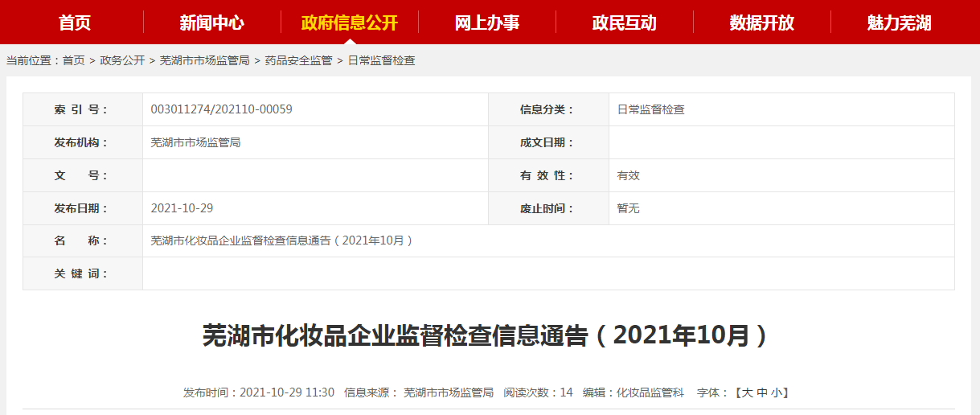Go to 新闻中心 in the top menu

click(x=212, y=23)
